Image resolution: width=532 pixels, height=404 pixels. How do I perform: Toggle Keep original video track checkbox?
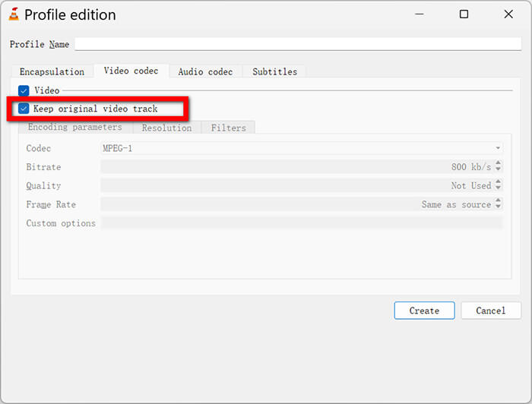pos(24,109)
